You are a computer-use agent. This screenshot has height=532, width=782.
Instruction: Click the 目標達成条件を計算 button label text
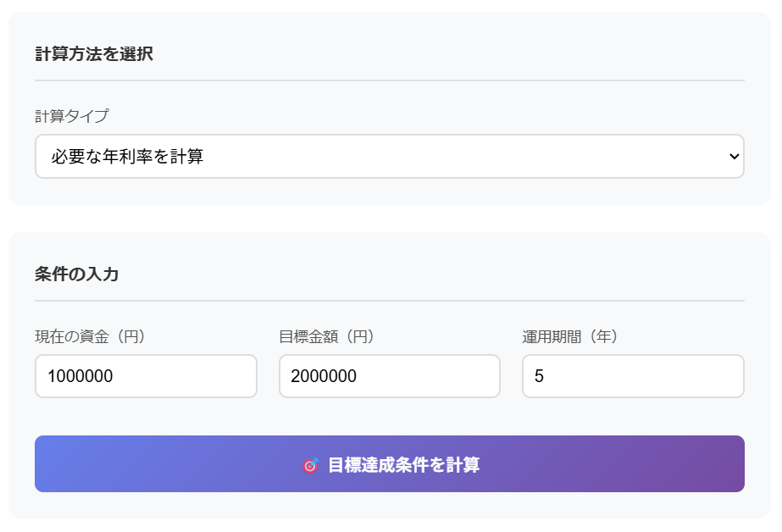click(403, 465)
